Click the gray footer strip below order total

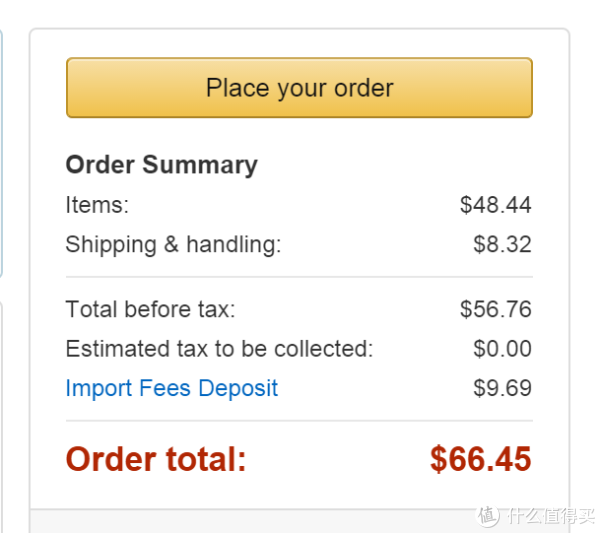[x=299, y=521]
